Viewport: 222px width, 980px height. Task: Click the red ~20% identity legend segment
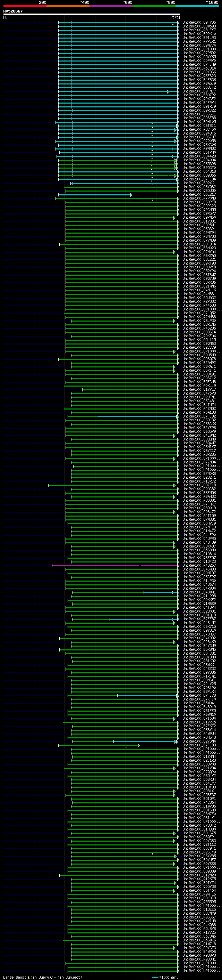tap(25, 6)
